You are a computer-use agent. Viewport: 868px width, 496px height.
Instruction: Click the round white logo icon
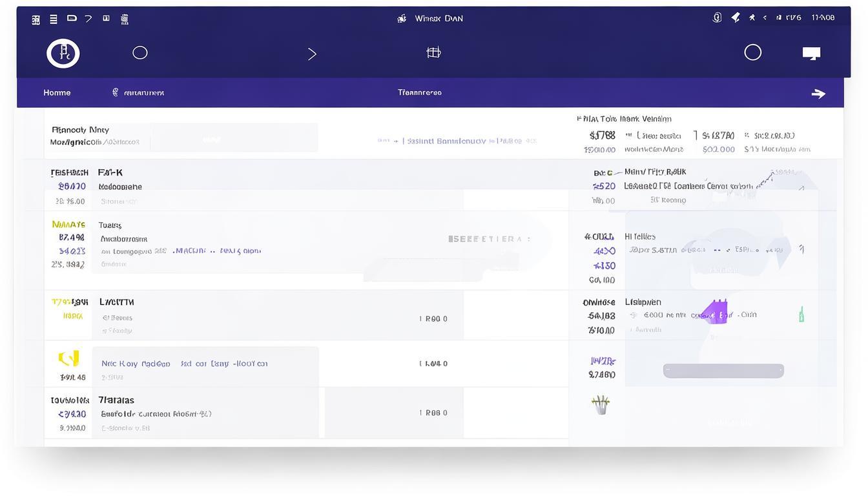63,53
